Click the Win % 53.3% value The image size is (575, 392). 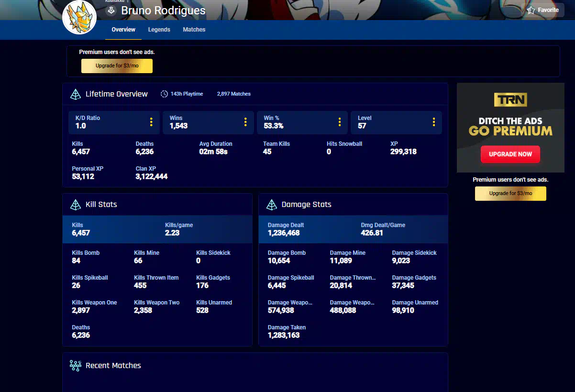(274, 126)
